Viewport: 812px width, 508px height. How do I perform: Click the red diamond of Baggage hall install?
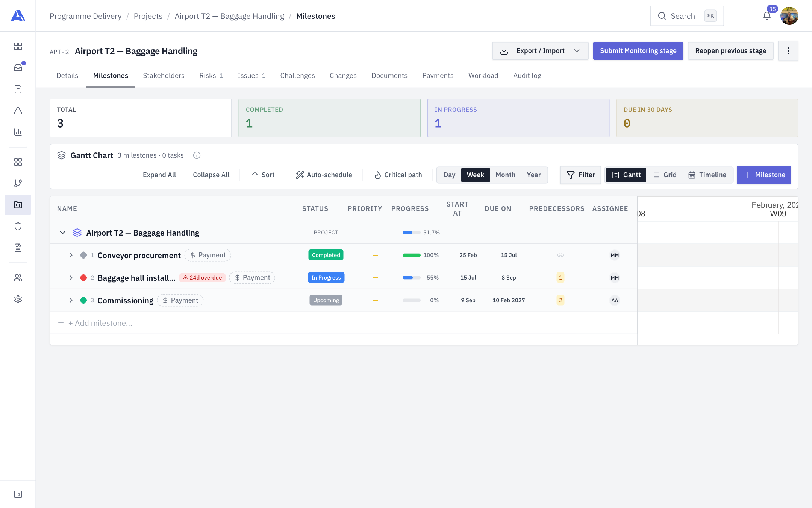point(83,278)
